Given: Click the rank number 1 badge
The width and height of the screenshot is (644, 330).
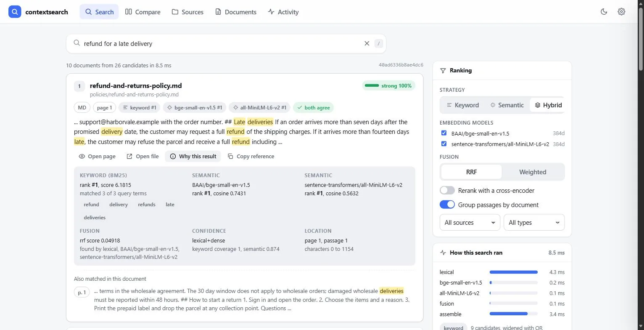Looking at the screenshot, I should pos(79,86).
